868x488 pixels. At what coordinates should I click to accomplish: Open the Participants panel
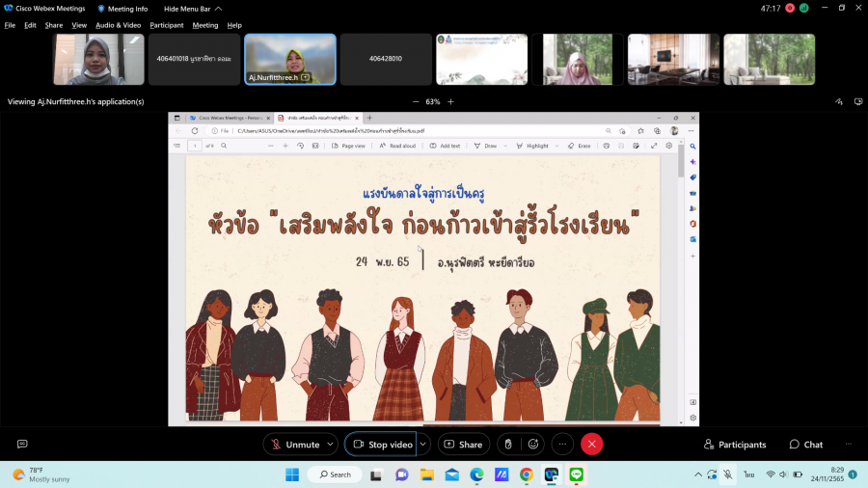735,445
